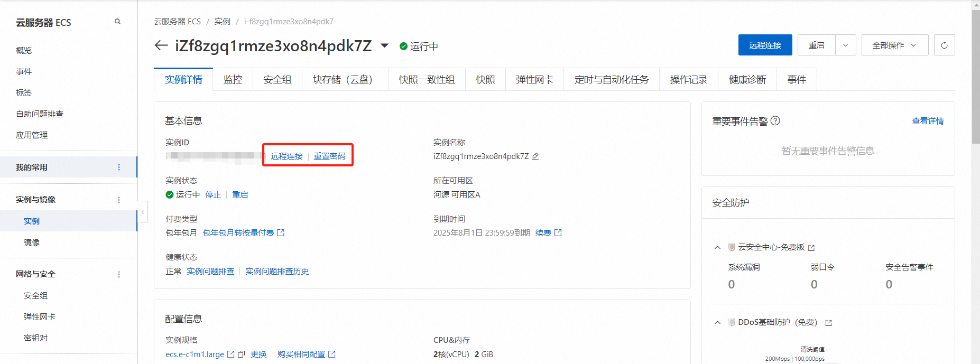Click the 远程连接 link beside the instance ID

tap(286, 156)
